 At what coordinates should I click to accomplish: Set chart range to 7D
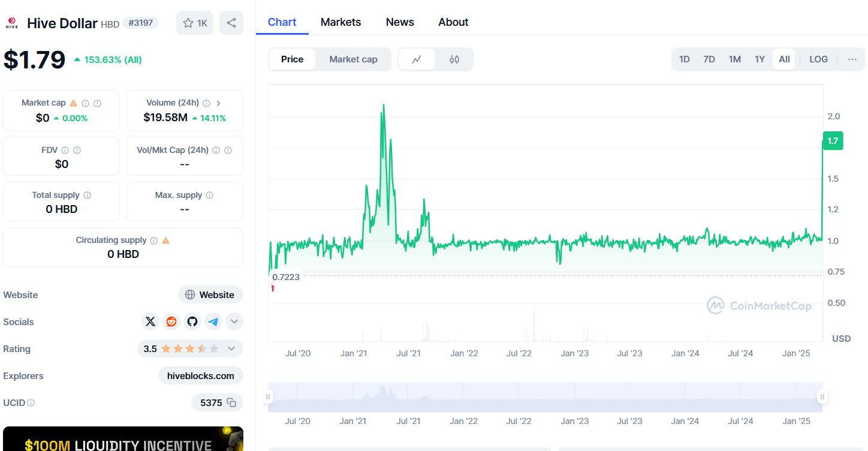709,59
